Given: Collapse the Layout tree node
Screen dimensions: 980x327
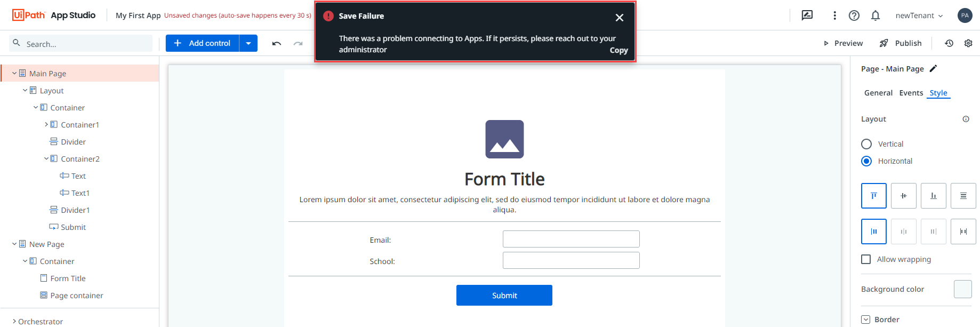Looking at the screenshot, I should [25, 90].
